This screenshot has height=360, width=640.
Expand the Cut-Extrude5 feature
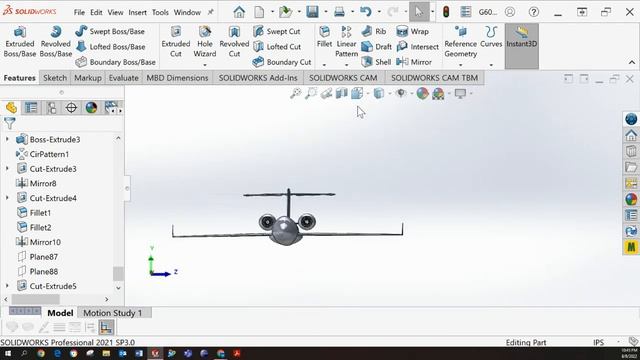coord(7,286)
